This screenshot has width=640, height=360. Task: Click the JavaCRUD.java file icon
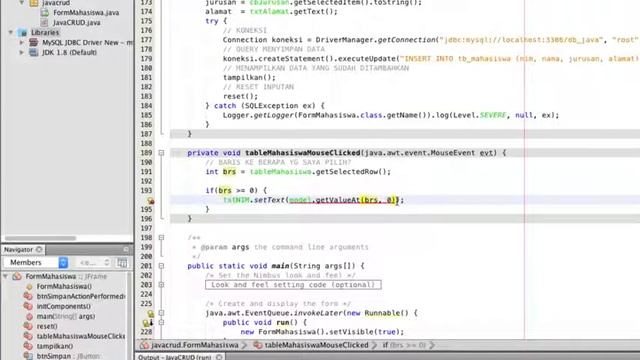pos(45,22)
